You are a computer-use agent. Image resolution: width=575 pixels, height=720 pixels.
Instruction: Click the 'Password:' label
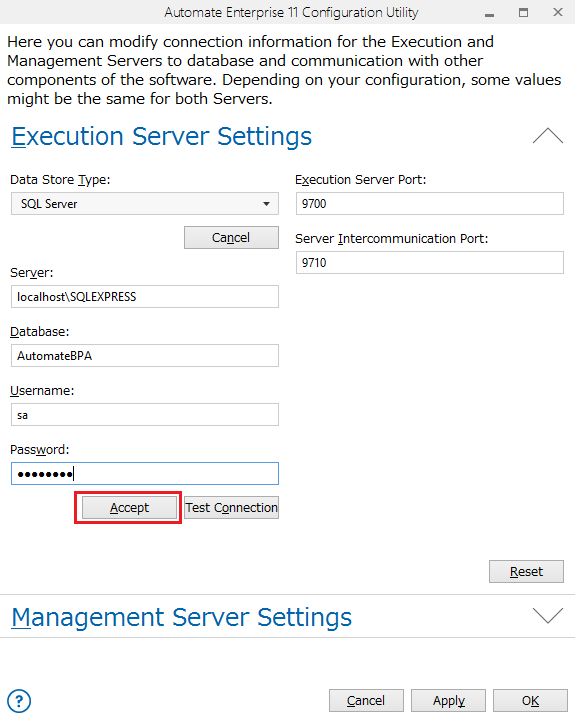pyautogui.click(x=39, y=450)
